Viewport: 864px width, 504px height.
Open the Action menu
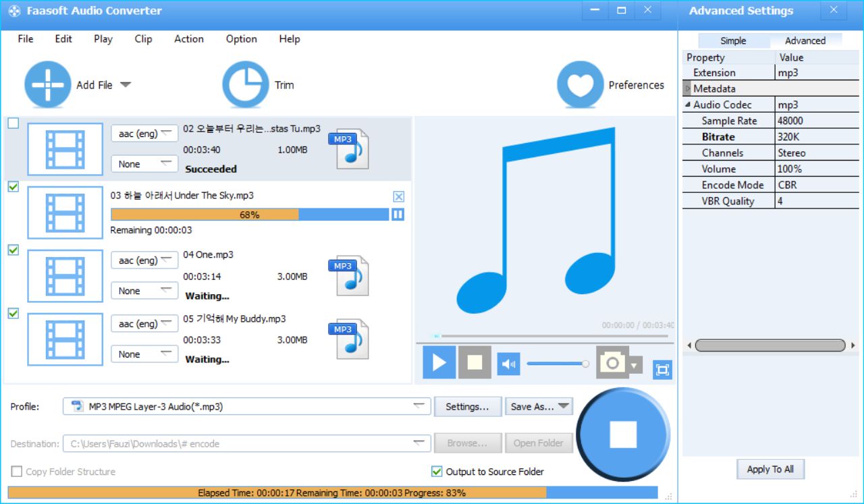[189, 39]
